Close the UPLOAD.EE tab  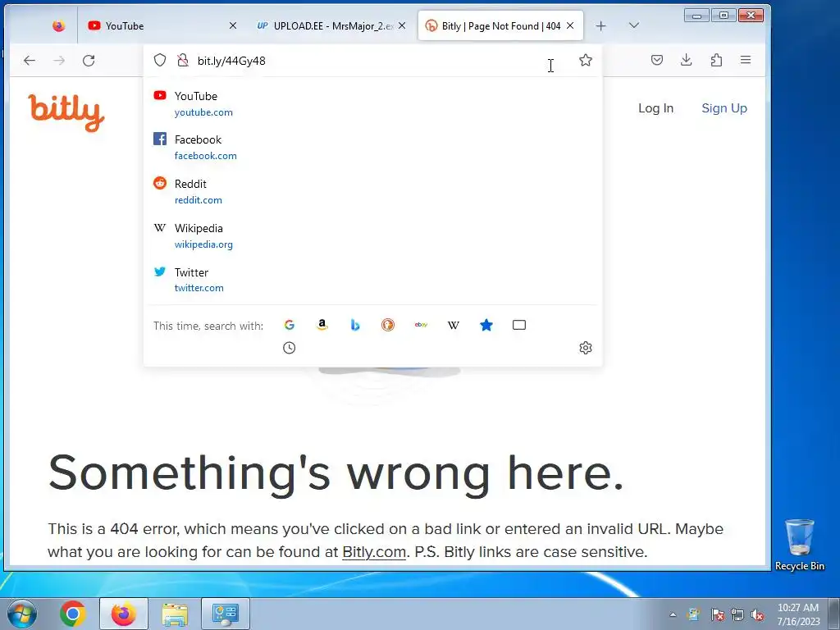click(x=402, y=25)
